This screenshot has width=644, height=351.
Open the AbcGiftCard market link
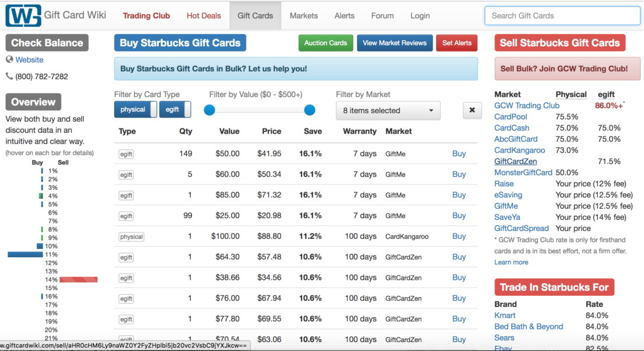click(x=516, y=139)
